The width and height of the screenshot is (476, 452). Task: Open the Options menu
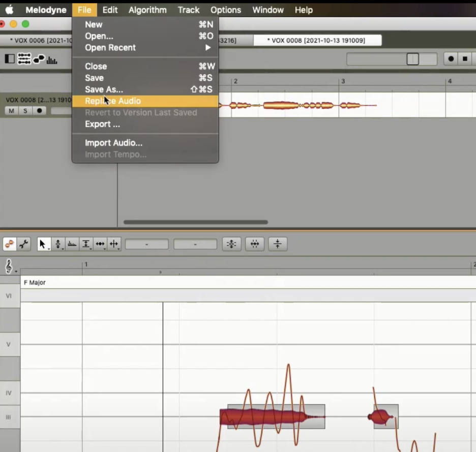coord(226,10)
